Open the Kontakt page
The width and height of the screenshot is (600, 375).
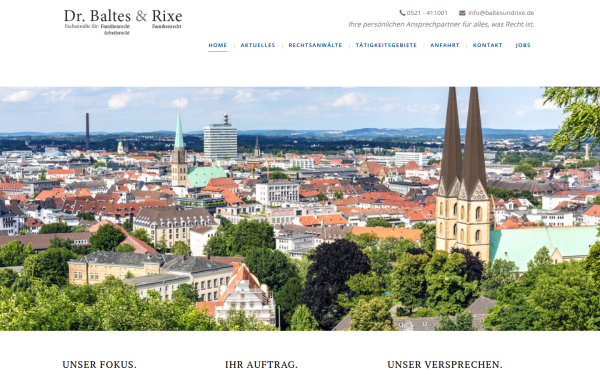point(488,45)
